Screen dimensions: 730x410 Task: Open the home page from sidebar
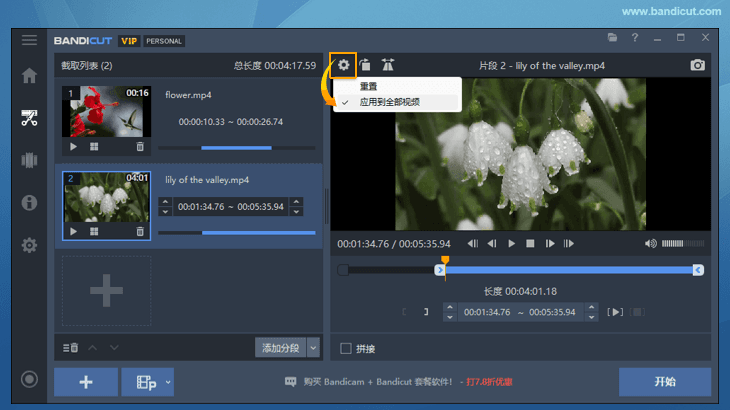(x=30, y=76)
